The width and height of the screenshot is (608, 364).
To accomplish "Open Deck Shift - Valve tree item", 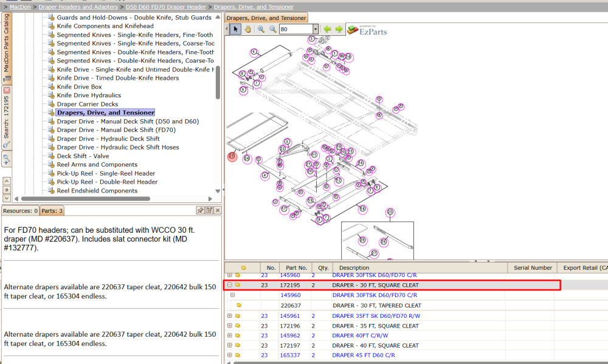I will [83, 156].
